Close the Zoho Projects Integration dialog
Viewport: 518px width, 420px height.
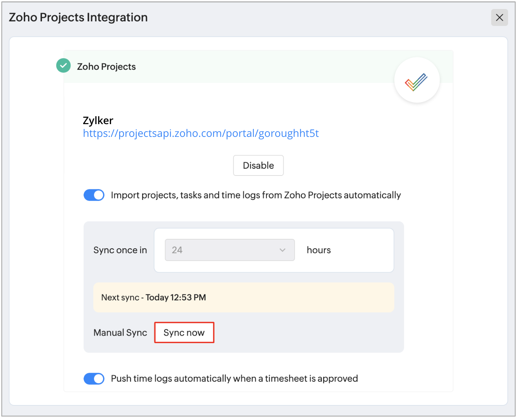(x=499, y=18)
